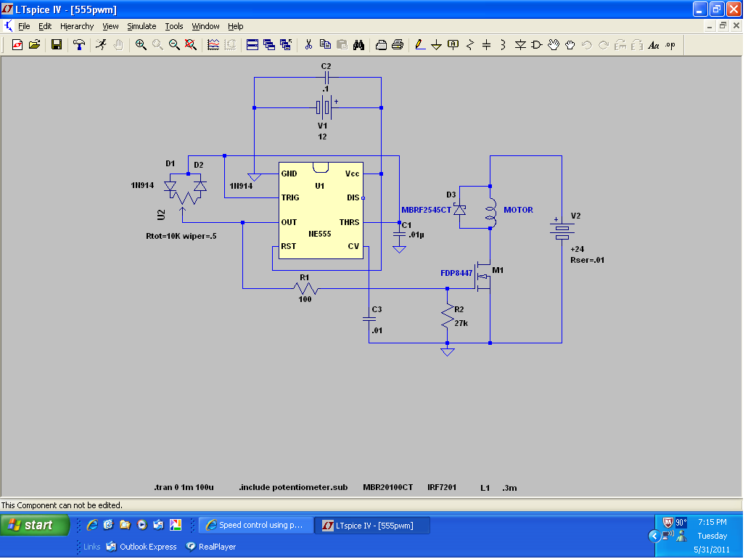
Task: Click the Zoom Out magnifier icon
Action: (174, 45)
